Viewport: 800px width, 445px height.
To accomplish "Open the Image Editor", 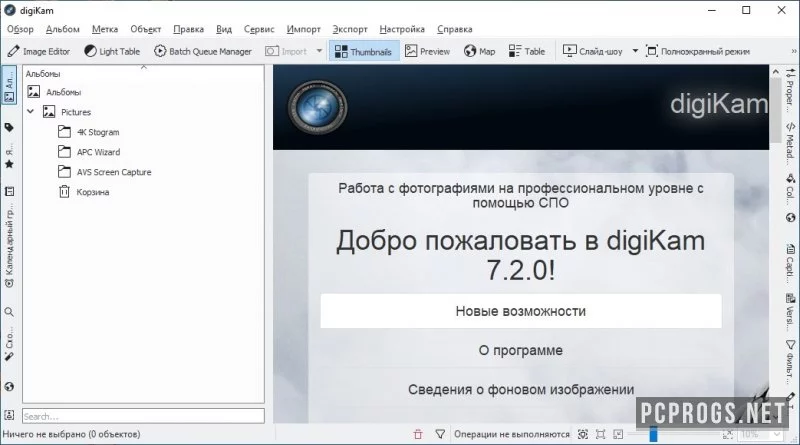I will 39,52.
